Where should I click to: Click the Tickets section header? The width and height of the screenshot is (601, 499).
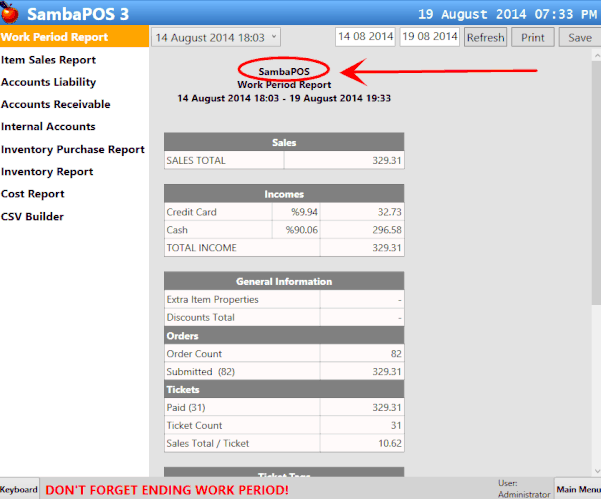click(x=284, y=389)
